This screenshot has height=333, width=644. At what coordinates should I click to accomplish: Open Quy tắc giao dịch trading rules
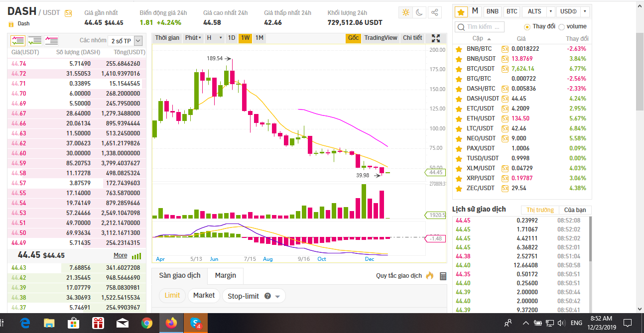coord(399,276)
